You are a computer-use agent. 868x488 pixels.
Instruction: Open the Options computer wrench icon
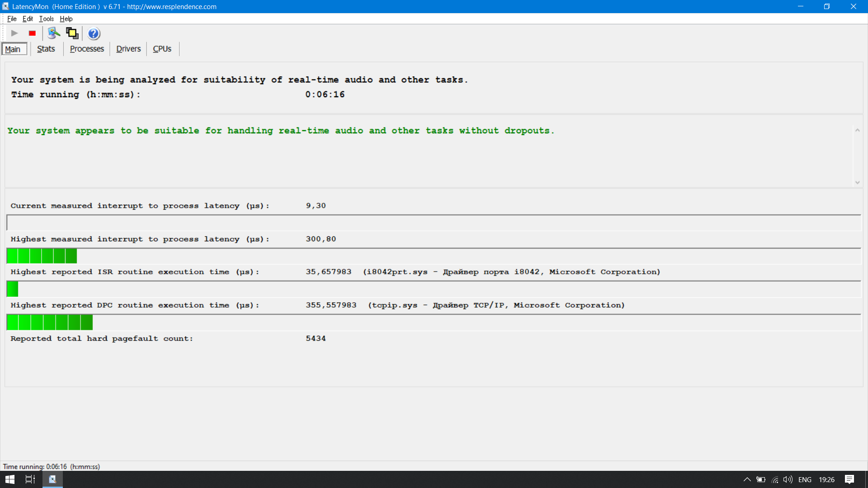point(54,33)
